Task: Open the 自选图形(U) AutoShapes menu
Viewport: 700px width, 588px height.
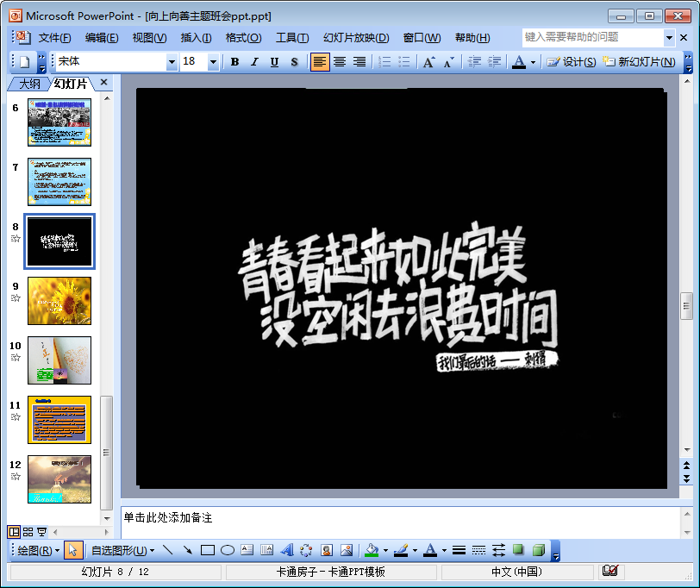Action: [x=122, y=551]
